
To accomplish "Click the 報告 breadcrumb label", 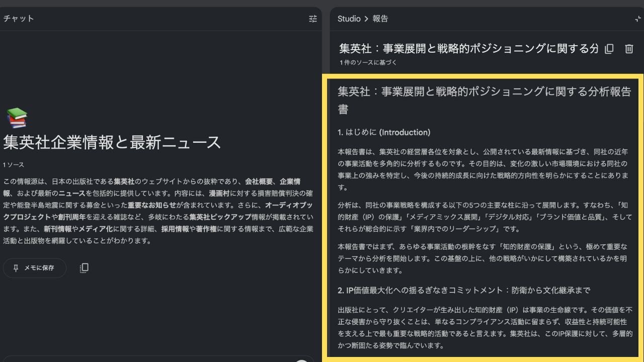I will (x=380, y=19).
